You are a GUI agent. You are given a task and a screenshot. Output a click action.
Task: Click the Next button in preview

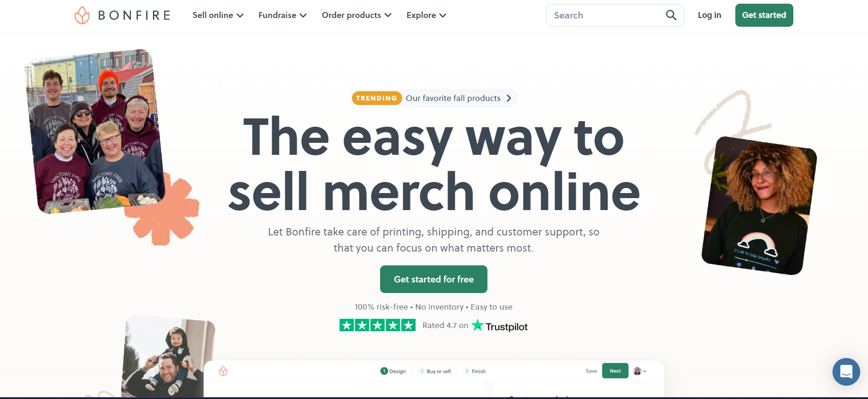615,371
